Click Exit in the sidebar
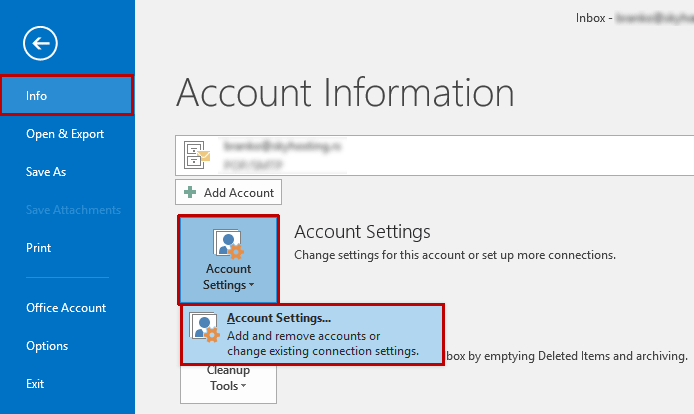The image size is (694, 414). (35, 384)
